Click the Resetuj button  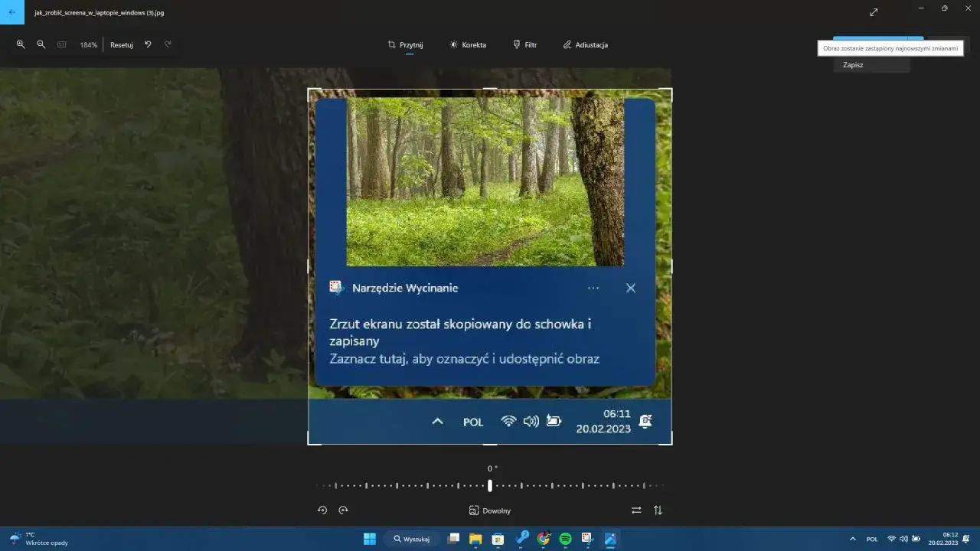tap(121, 44)
